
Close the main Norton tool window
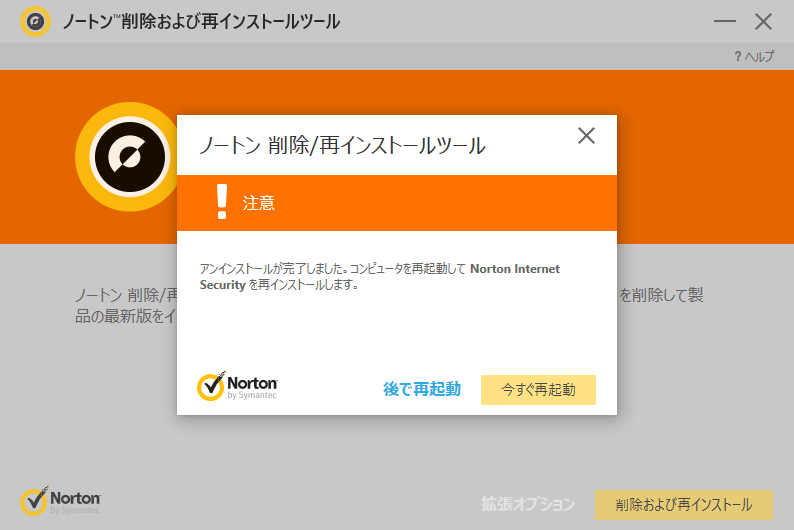(763, 22)
